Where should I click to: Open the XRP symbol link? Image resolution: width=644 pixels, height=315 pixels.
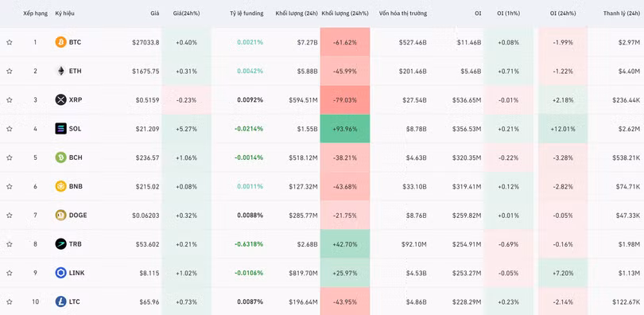point(76,99)
